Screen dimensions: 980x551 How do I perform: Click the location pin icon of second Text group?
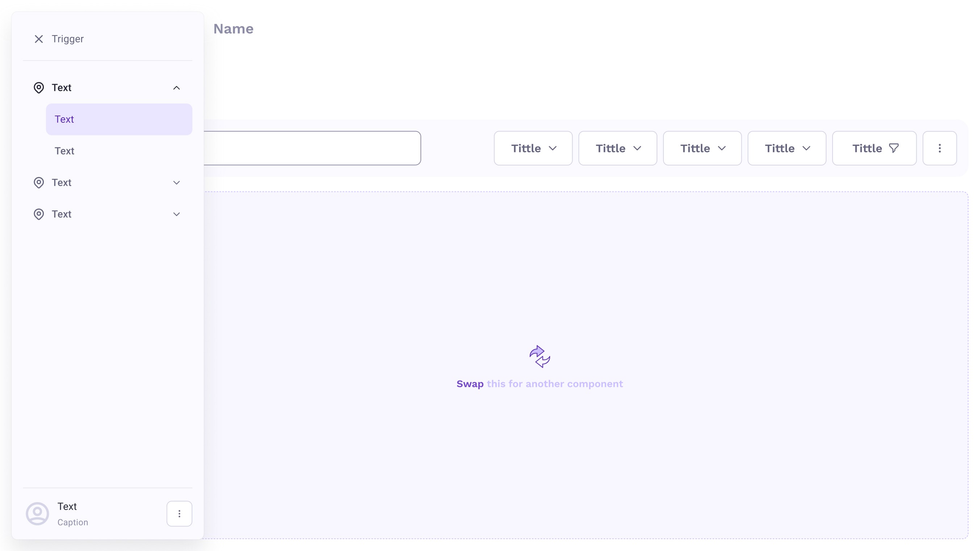38,182
